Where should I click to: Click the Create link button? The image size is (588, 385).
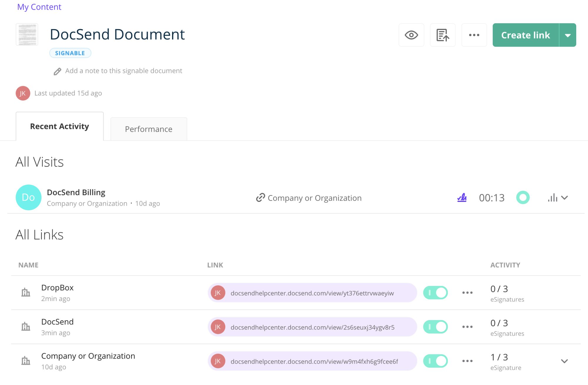(526, 35)
